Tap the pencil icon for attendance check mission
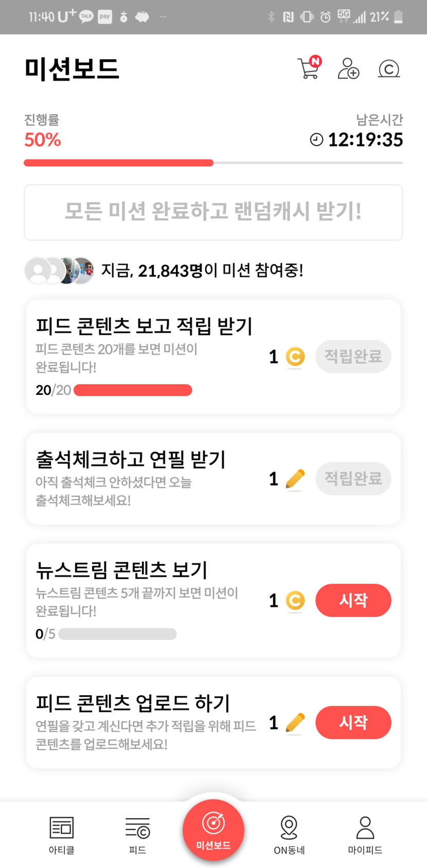 295,479
